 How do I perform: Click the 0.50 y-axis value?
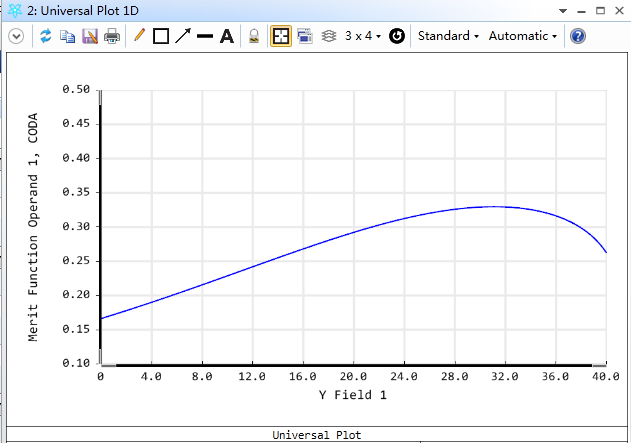(x=76, y=89)
